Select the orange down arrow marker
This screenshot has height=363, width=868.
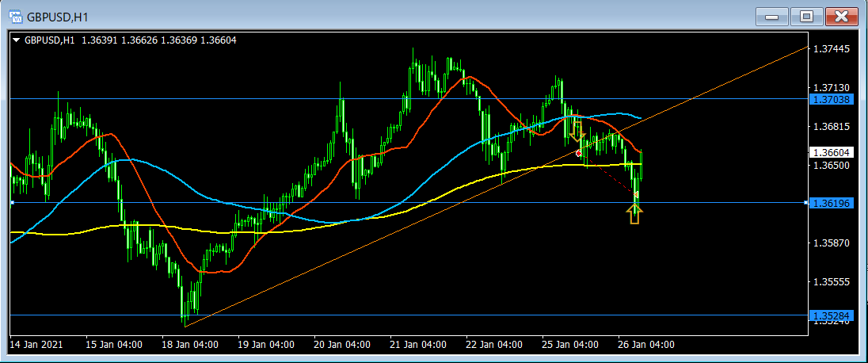[x=577, y=132]
